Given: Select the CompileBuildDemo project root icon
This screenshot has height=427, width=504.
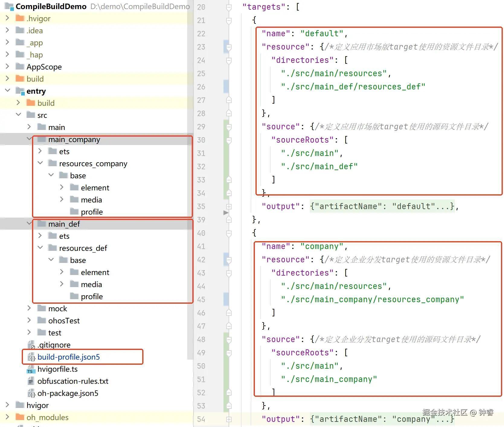Looking at the screenshot, I should tap(9, 6).
